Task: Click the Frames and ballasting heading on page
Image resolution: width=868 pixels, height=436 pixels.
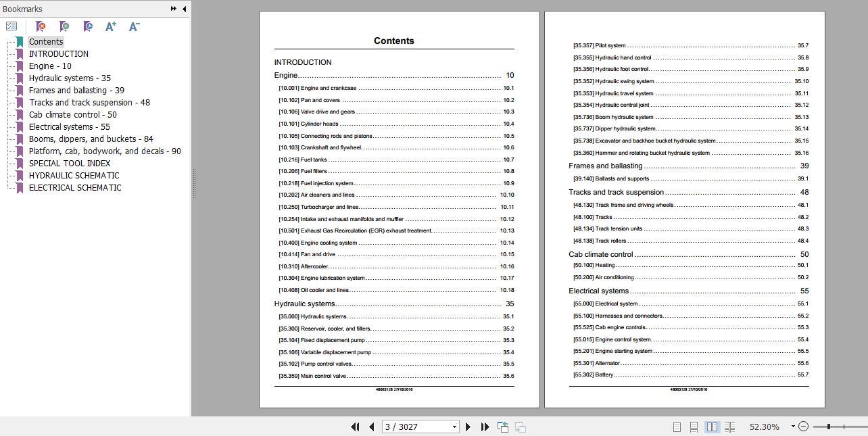Action: pyautogui.click(x=689, y=166)
